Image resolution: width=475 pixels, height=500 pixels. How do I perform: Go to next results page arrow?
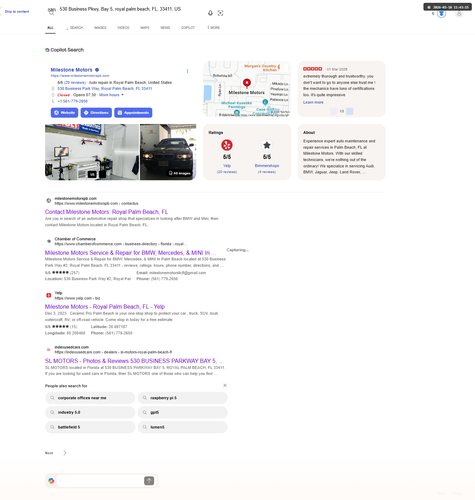[65, 453]
